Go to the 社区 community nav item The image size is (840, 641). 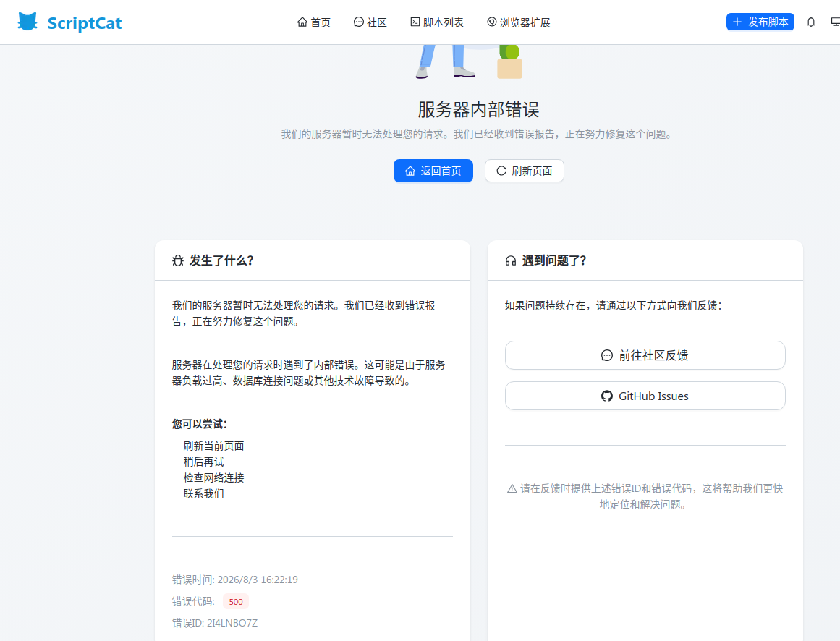click(370, 22)
